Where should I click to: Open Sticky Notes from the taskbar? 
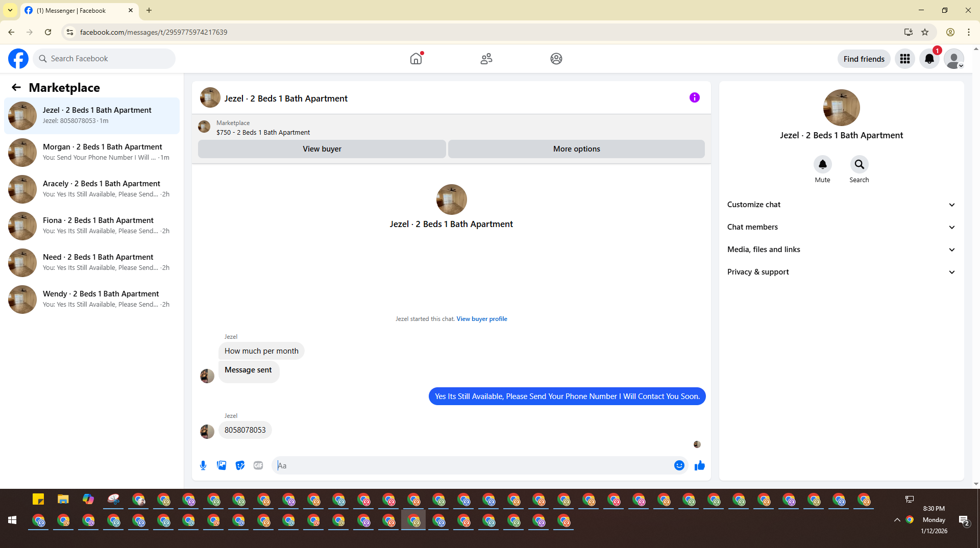click(38, 499)
